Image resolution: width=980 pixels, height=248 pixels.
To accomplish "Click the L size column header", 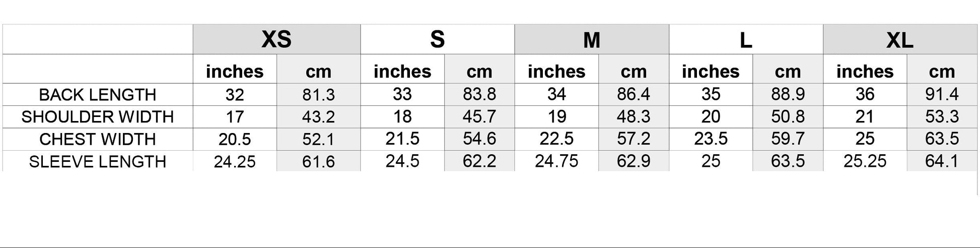I will [745, 40].
